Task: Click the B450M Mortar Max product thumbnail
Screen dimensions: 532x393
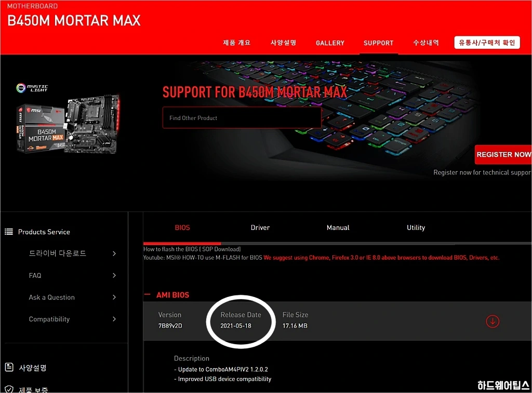Action: (69, 124)
